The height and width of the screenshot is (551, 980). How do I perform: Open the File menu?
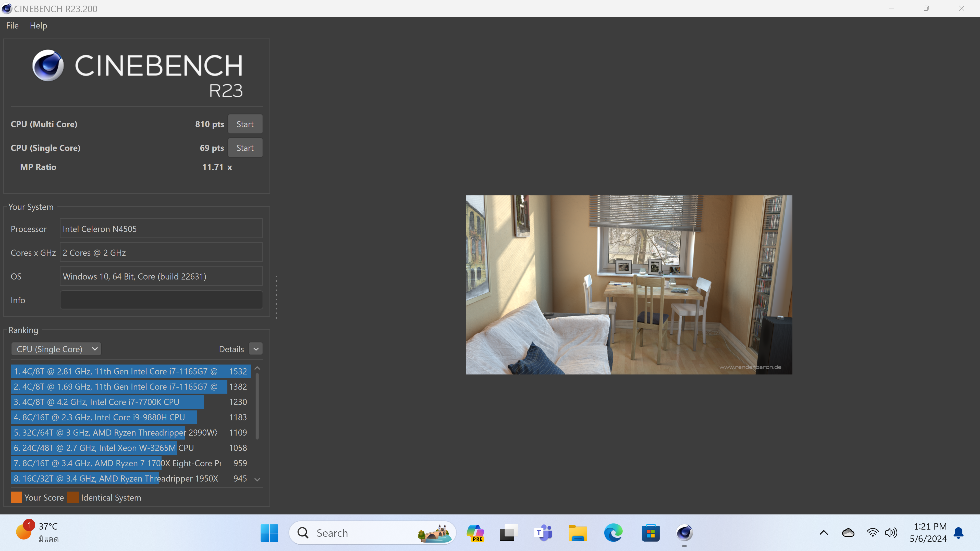pyautogui.click(x=12, y=26)
